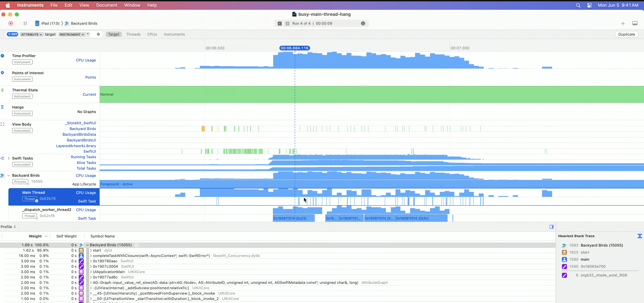Click the Self Weight column header
The height and width of the screenshot is (303, 644).
pos(66,236)
